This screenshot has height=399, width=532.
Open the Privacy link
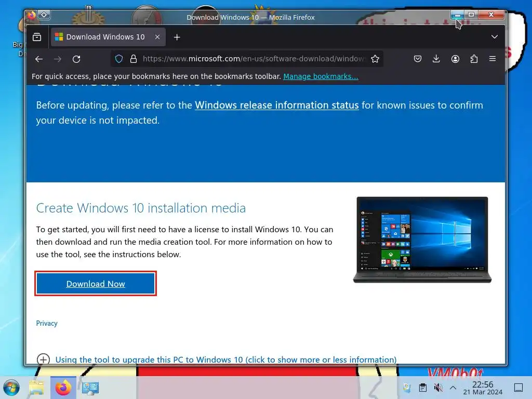pyautogui.click(x=47, y=323)
